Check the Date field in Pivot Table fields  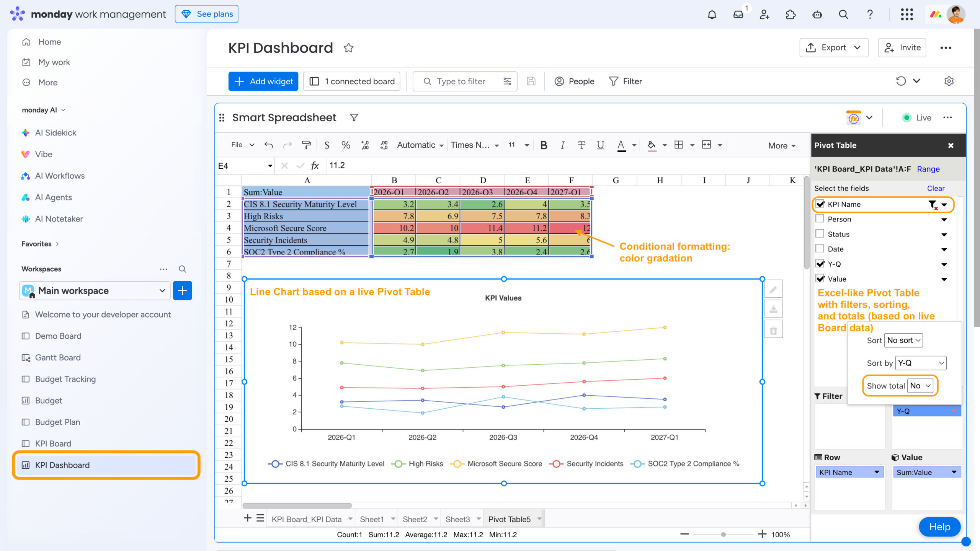point(820,249)
